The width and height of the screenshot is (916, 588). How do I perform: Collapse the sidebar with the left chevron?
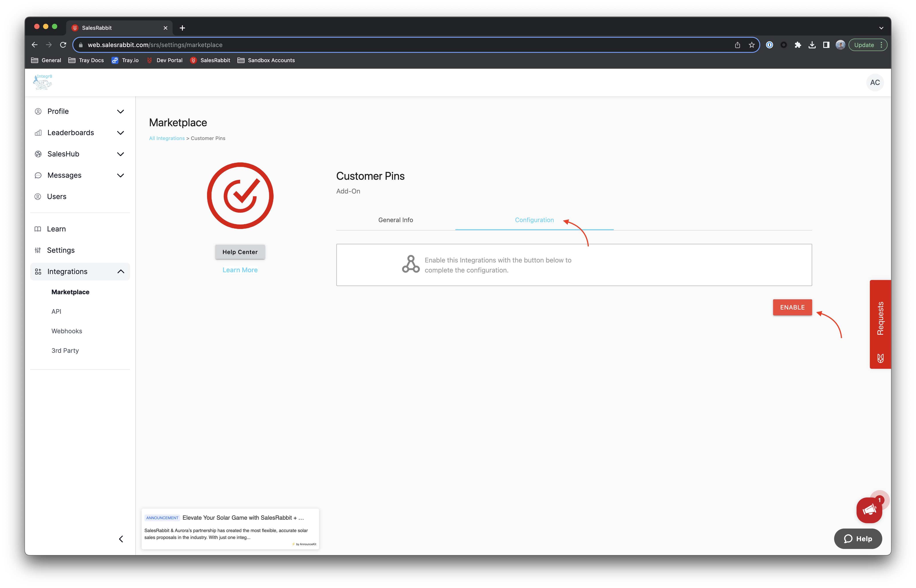pyautogui.click(x=121, y=538)
